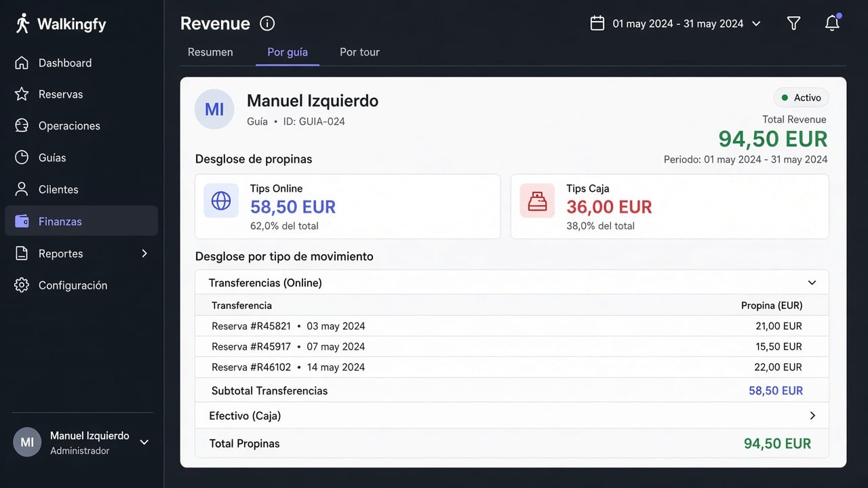The height and width of the screenshot is (488, 868).
Task: Expand the Reportes submenu arrow
Action: [144, 253]
